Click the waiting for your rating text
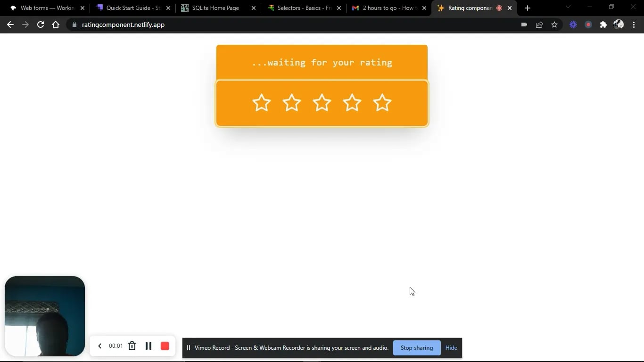 (322, 62)
